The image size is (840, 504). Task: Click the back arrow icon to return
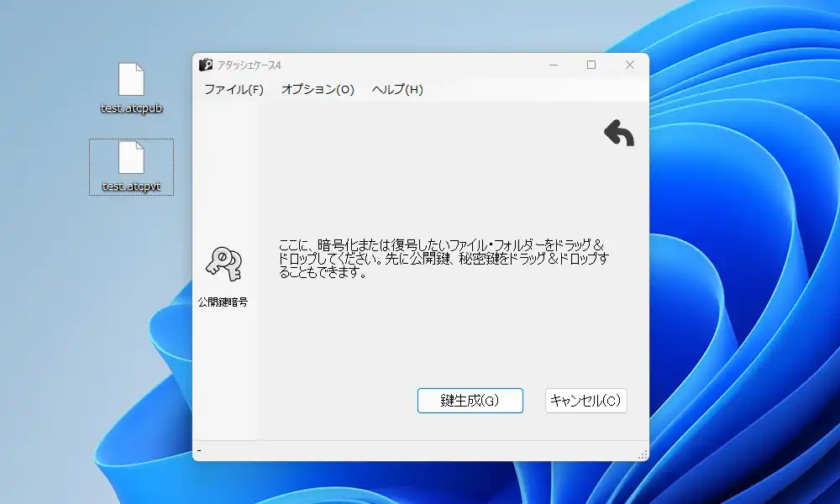618,132
